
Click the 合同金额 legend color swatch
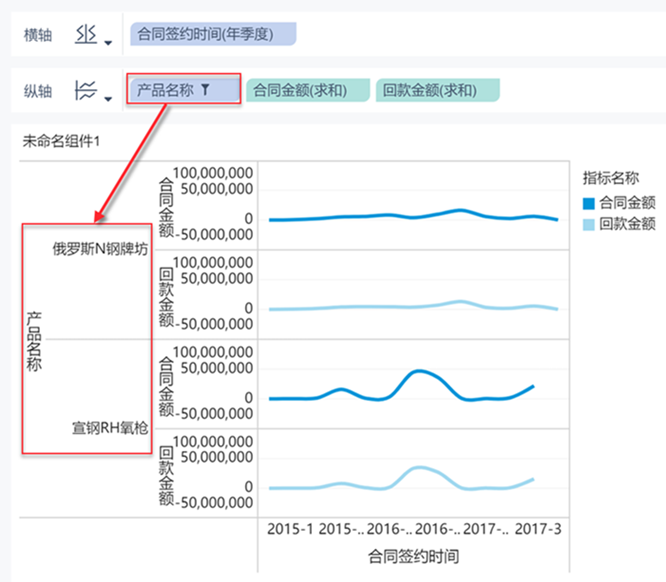coord(589,203)
